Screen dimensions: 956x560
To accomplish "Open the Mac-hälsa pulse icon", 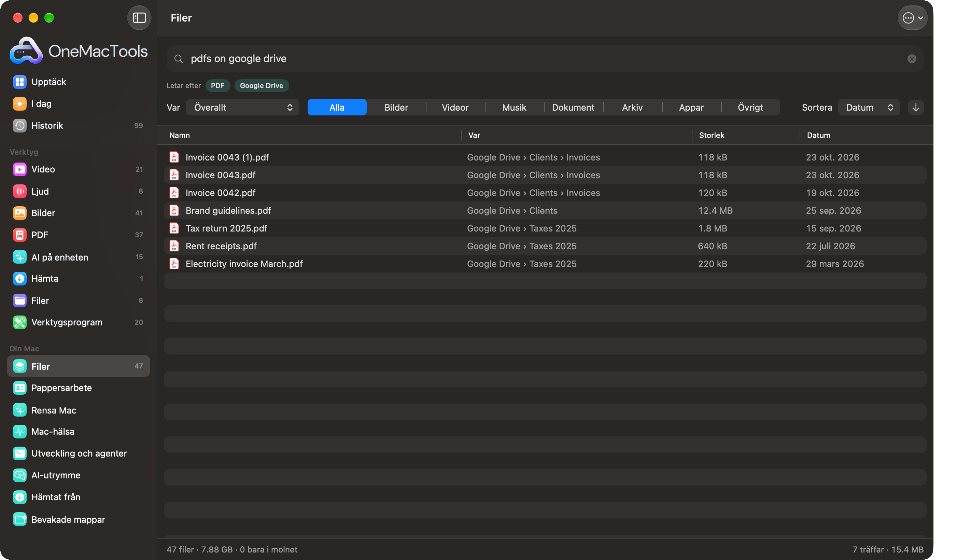I will (x=20, y=431).
